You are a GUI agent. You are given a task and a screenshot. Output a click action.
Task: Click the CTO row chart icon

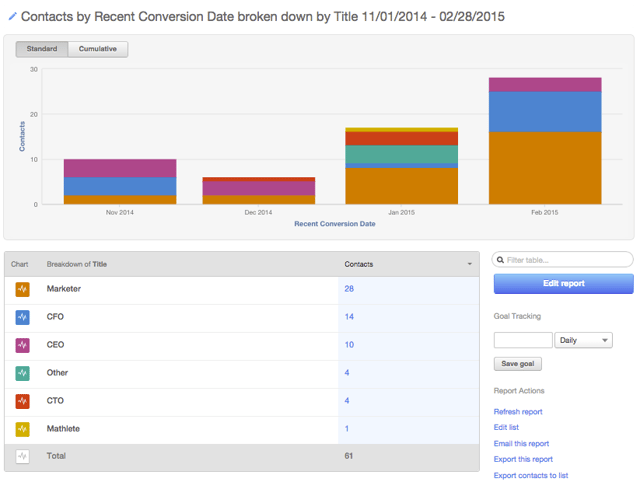pyautogui.click(x=22, y=401)
